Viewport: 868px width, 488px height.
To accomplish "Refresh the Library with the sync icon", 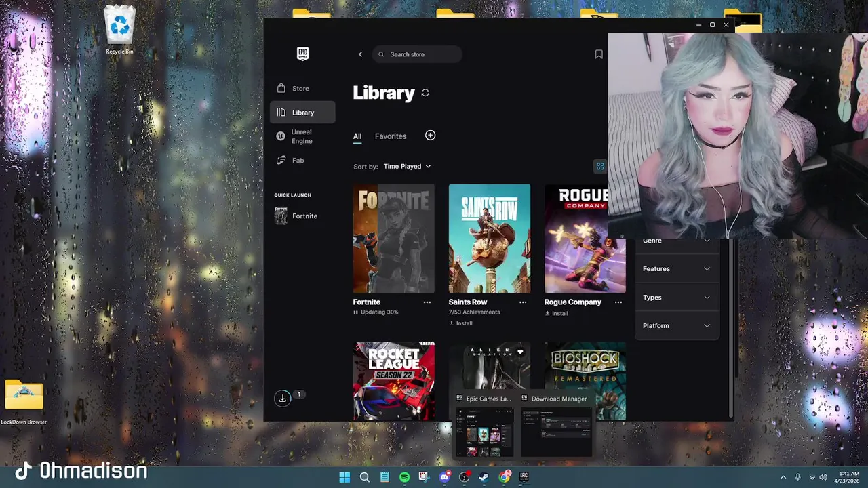I will [x=425, y=93].
